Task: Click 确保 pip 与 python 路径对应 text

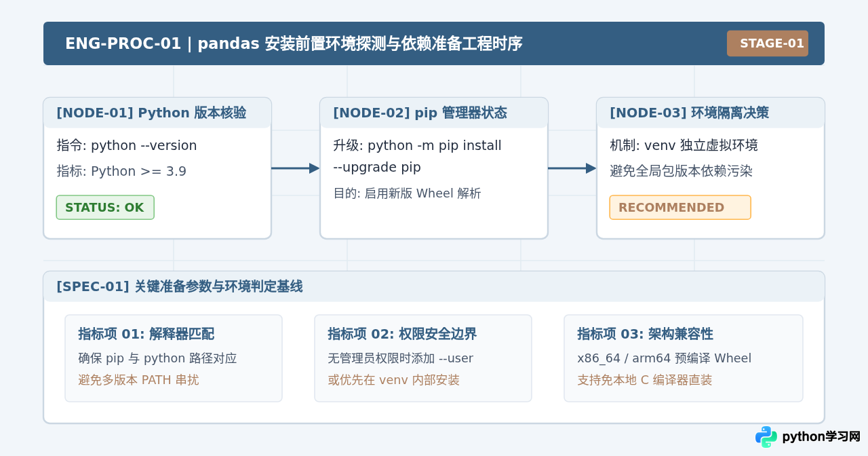Action: coord(157,358)
